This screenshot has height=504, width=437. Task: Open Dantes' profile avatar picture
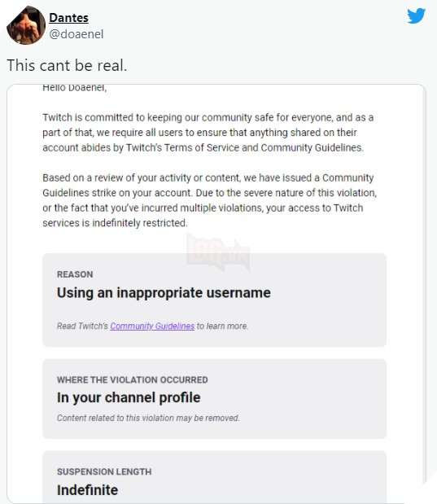click(x=26, y=25)
